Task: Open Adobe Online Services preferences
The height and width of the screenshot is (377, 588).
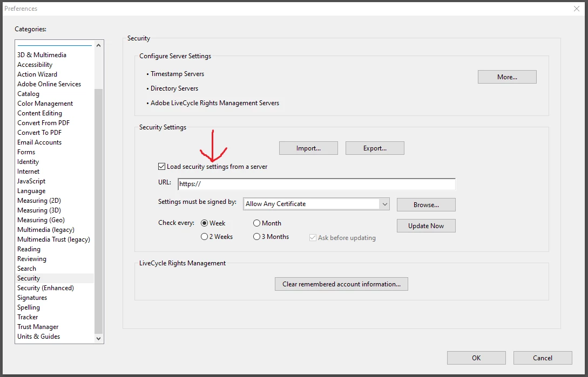Action: (x=49, y=84)
